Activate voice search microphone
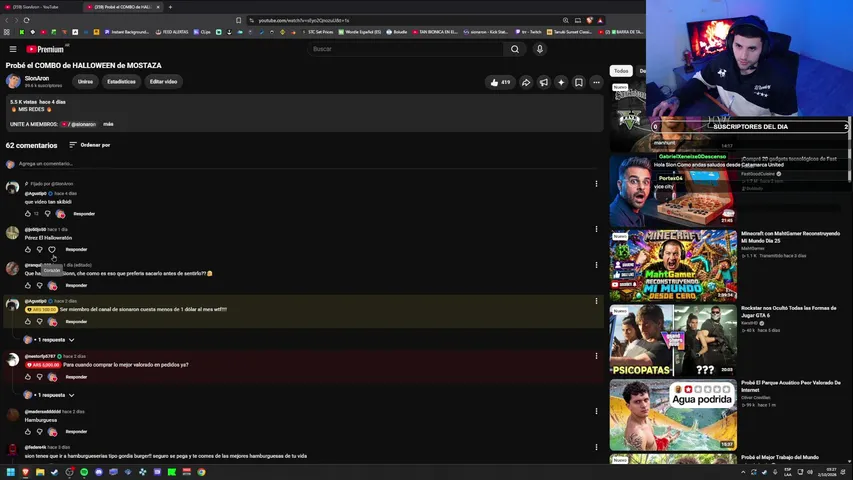Viewport: 853px width, 480px height. 540,49
